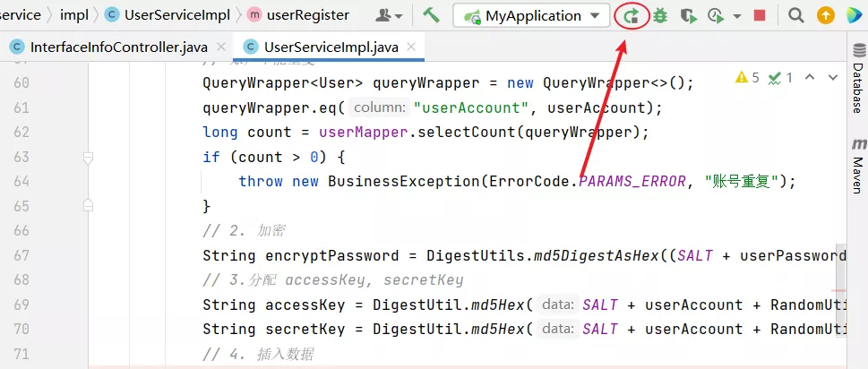The height and width of the screenshot is (369, 868).
Task: Click the green typo indicator showing 1
Action: [780, 78]
